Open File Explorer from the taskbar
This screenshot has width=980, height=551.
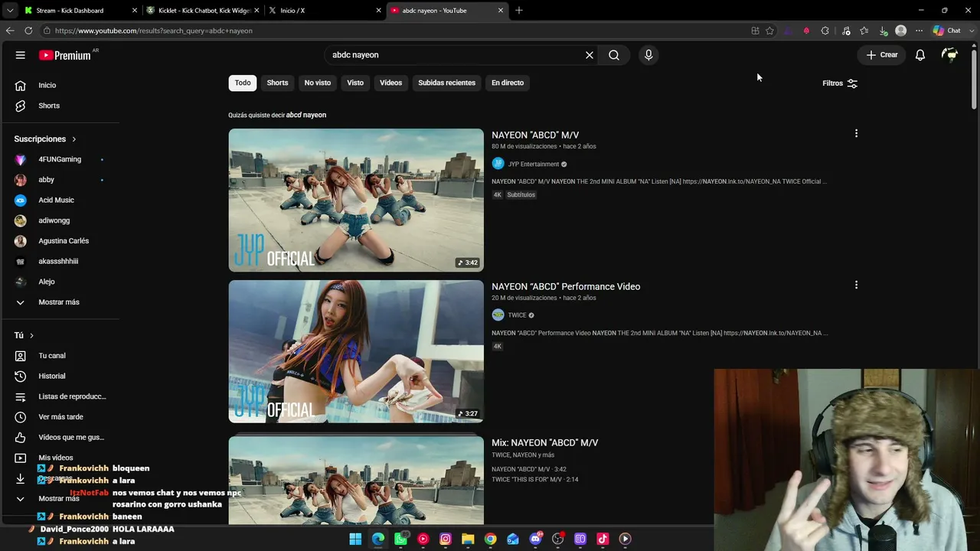pos(468,539)
